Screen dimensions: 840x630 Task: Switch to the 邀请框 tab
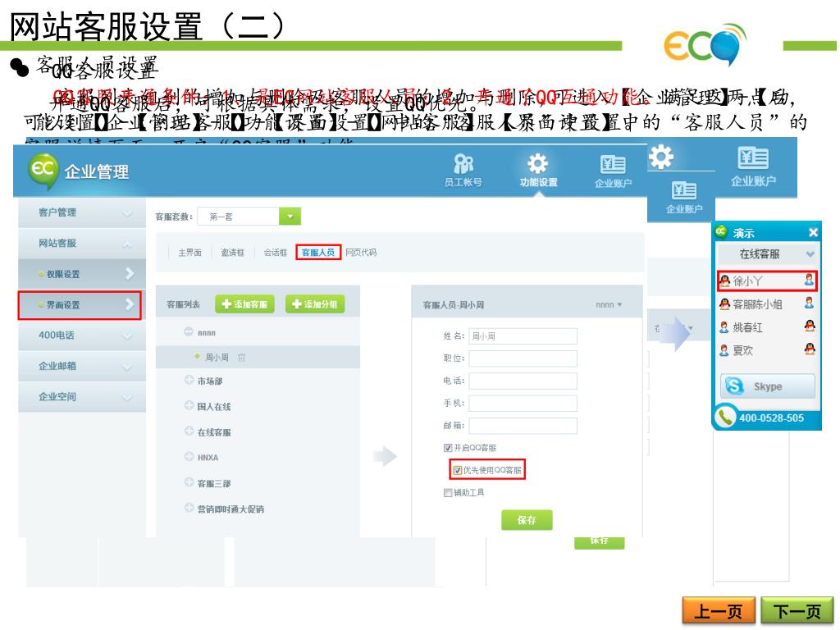tap(232, 253)
